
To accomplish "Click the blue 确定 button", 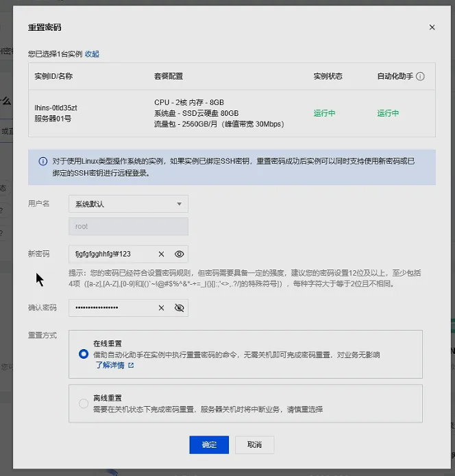I will point(209,444).
